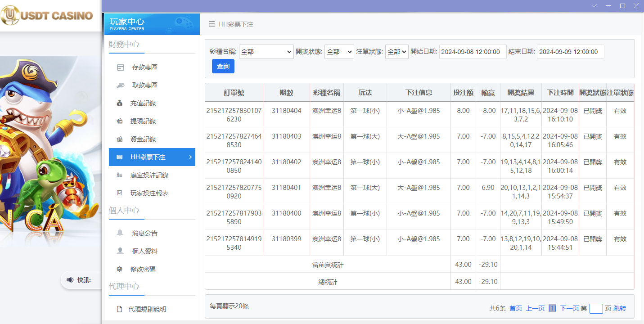Open the 彩種名稱 dropdown
Viewport: 644px width, 324px height.
(266, 52)
